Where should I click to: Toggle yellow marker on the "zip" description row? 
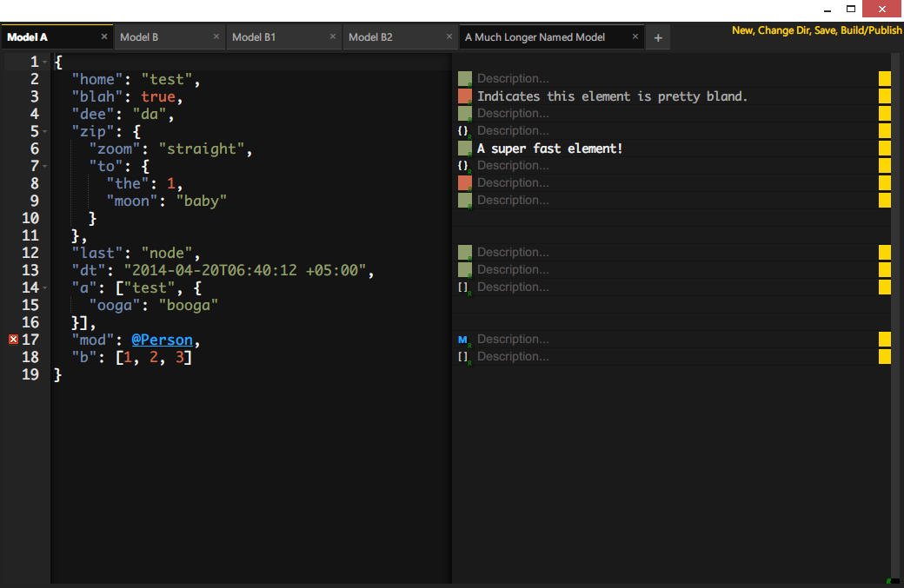(x=884, y=131)
